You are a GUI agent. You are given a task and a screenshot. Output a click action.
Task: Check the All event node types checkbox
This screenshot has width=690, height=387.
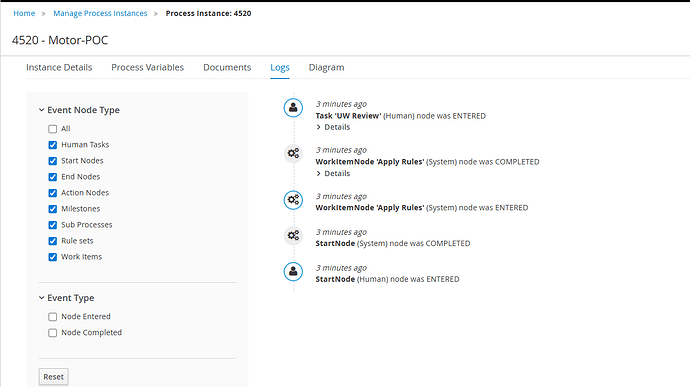pos(53,129)
